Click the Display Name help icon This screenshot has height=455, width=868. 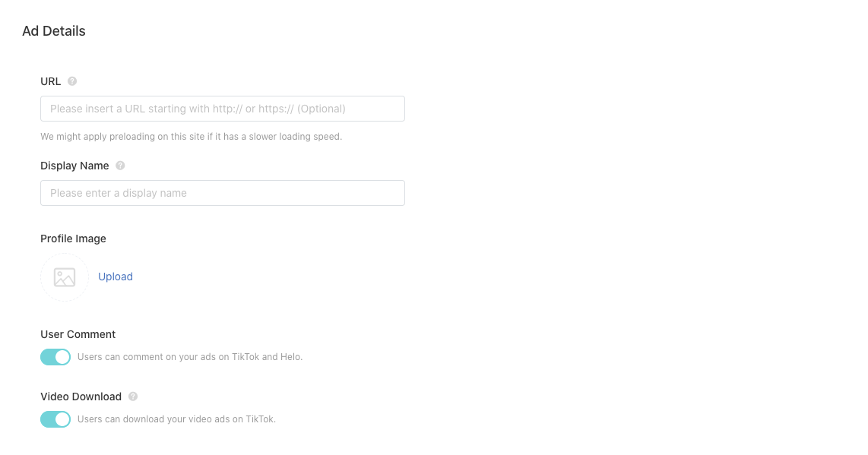pos(120,166)
